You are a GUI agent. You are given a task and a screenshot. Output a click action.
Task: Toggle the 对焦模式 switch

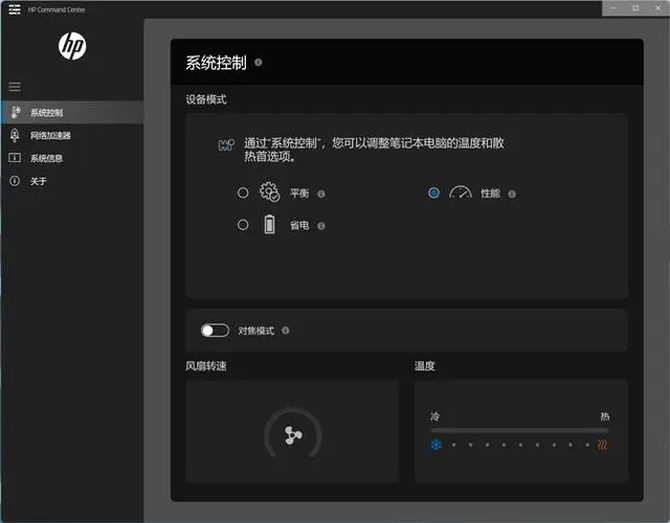[x=215, y=330]
